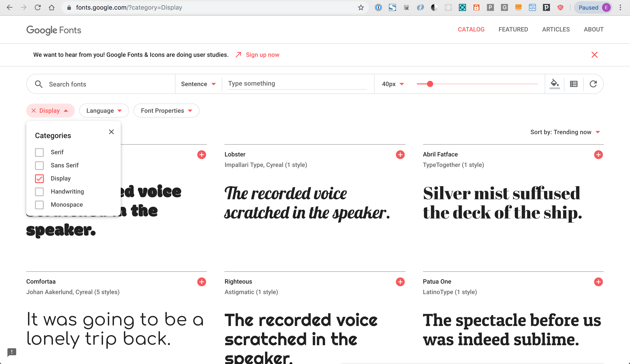Check the Monospace category checkbox

[x=39, y=205]
